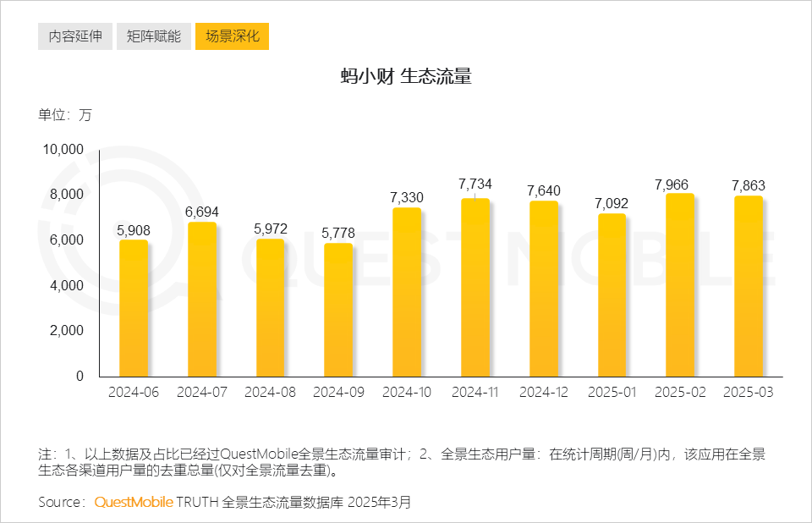This screenshot has height=523, width=812.
Task: Select the 2024-07 bar
Action: coord(202,300)
